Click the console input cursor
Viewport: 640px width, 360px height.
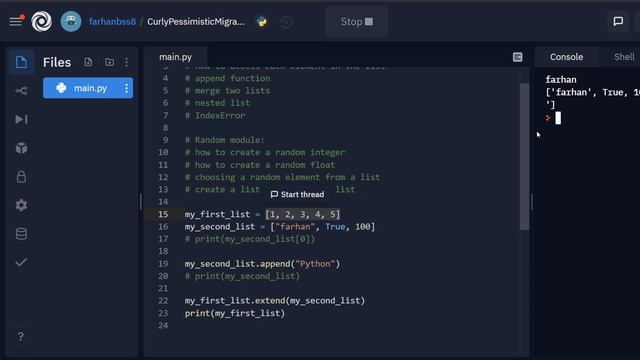(x=558, y=118)
